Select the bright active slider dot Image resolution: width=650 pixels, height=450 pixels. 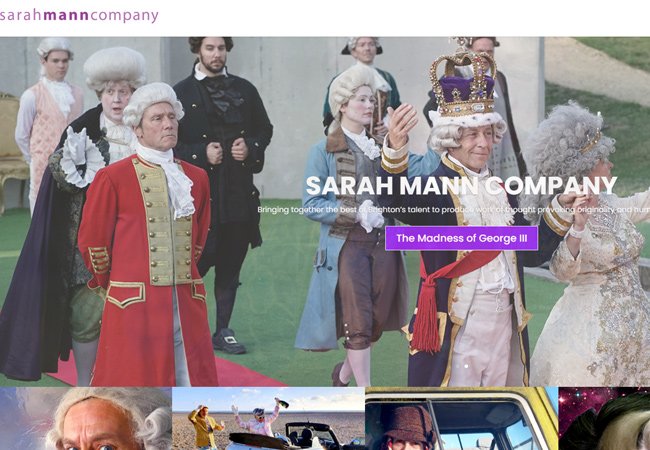(466, 366)
